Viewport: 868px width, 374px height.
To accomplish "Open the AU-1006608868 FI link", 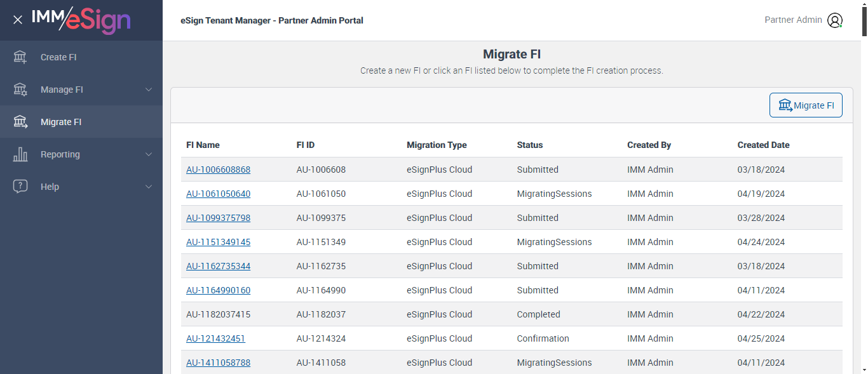I will point(218,170).
